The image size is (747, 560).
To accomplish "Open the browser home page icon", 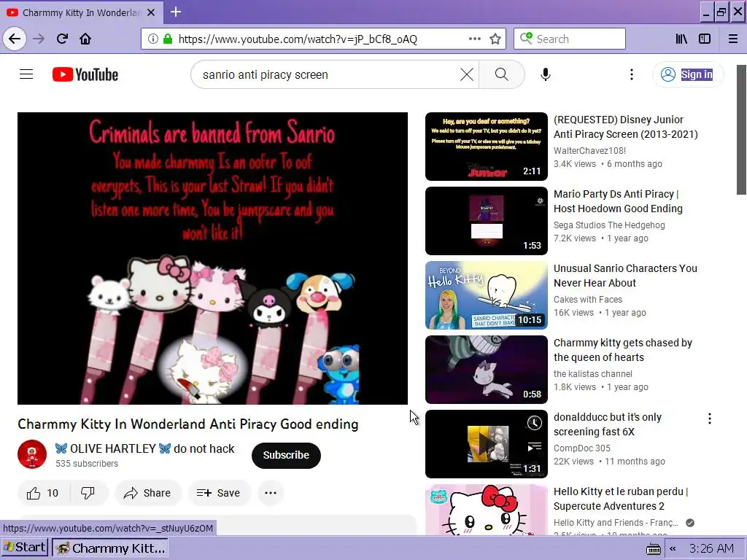I will [x=85, y=39].
